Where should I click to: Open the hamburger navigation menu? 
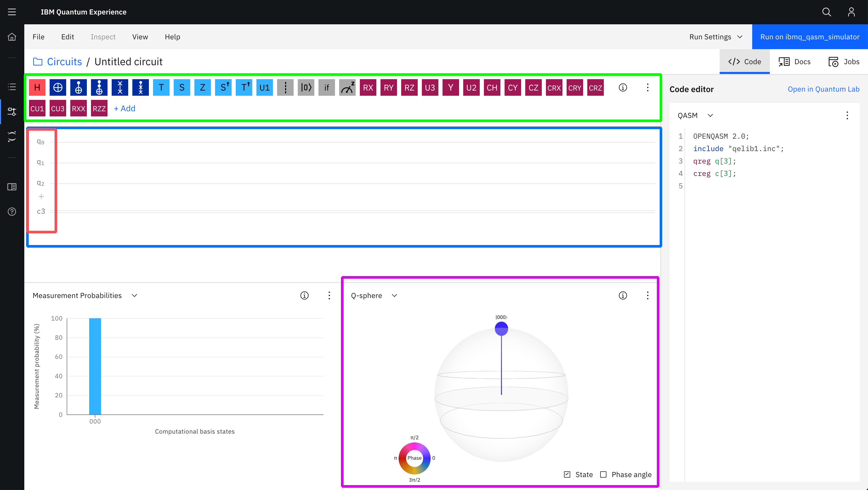click(12, 12)
